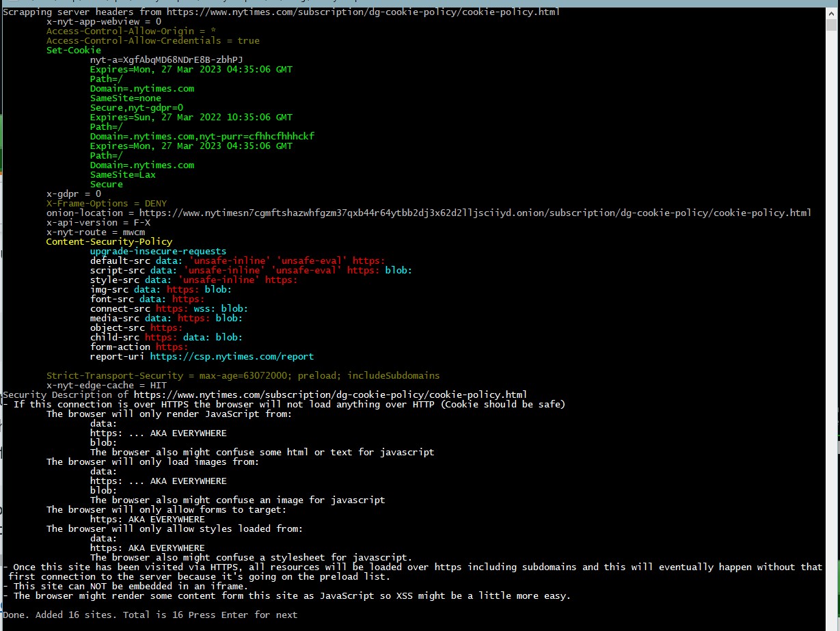Click the 'media-src' directive line
This screenshot has height=631, width=840.
click(x=167, y=318)
